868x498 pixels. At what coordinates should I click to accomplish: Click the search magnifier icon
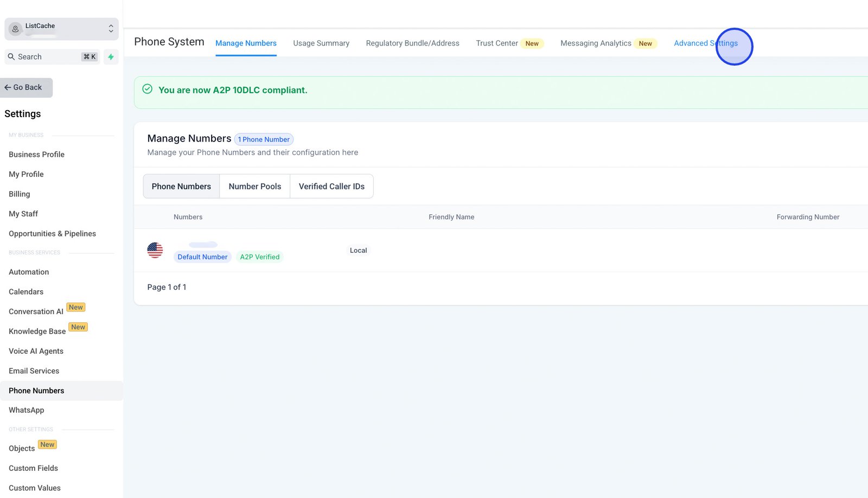(x=11, y=56)
